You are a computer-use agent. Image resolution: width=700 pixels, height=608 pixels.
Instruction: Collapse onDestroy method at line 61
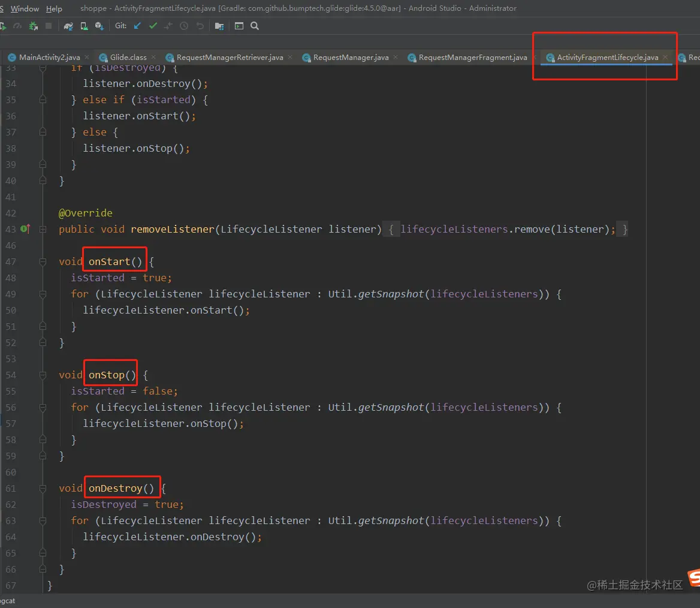click(43, 488)
